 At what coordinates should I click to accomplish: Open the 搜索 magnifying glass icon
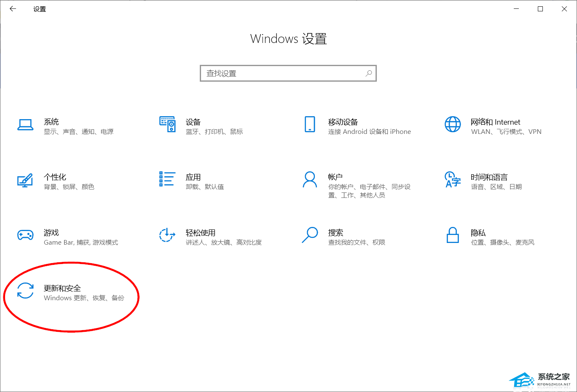[x=310, y=235]
